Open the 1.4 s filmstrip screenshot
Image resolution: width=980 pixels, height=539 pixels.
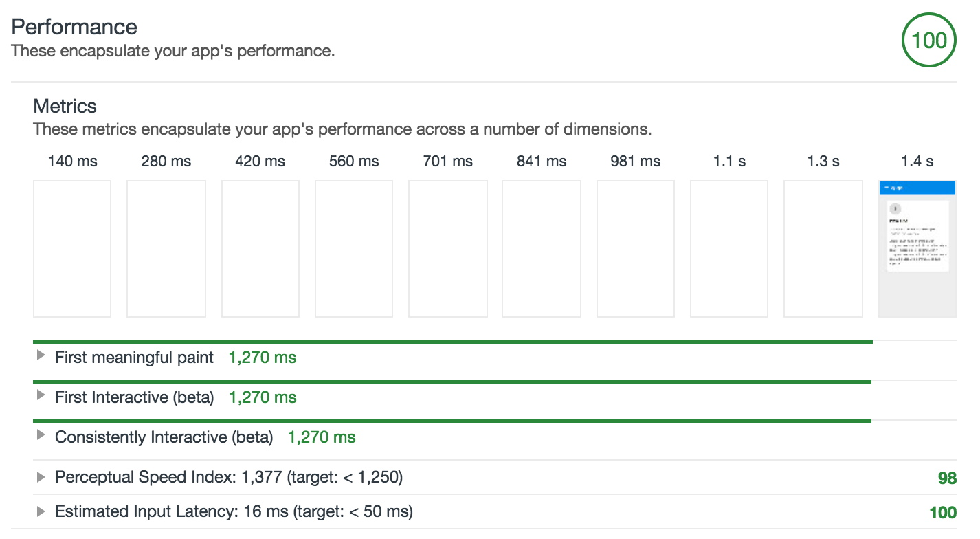tap(917, 249)
